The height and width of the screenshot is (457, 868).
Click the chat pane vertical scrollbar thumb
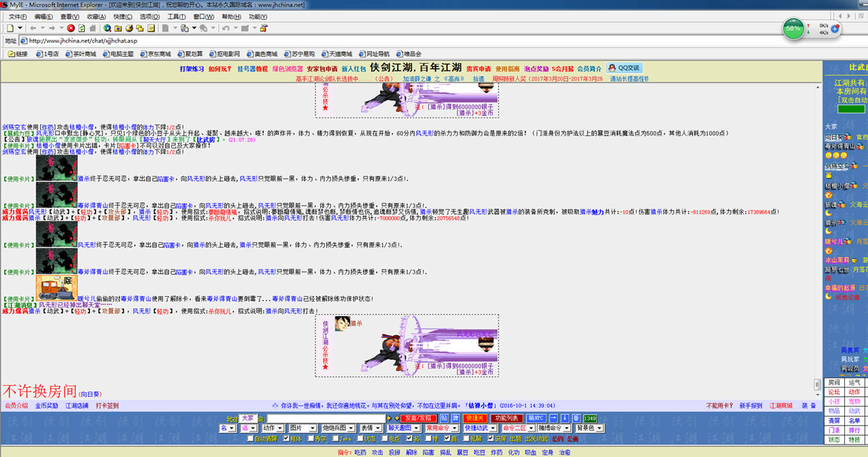(x=818, y=384)
